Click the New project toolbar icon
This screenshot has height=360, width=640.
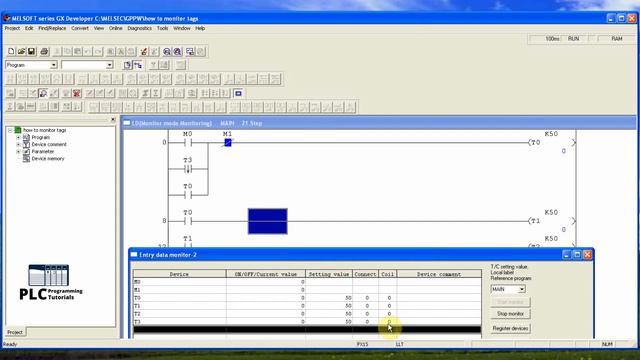(x=11, y=51)
